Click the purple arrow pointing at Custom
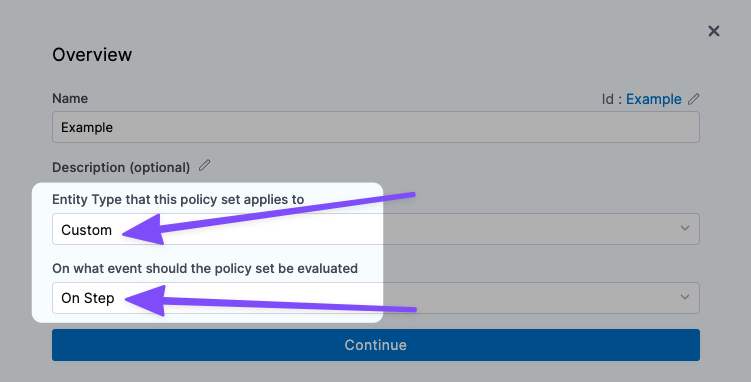 pos(268,219)
